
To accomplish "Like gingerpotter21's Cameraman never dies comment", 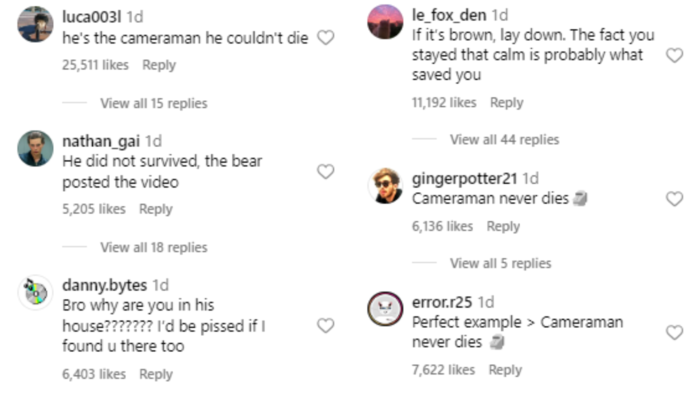I will 675,199.
